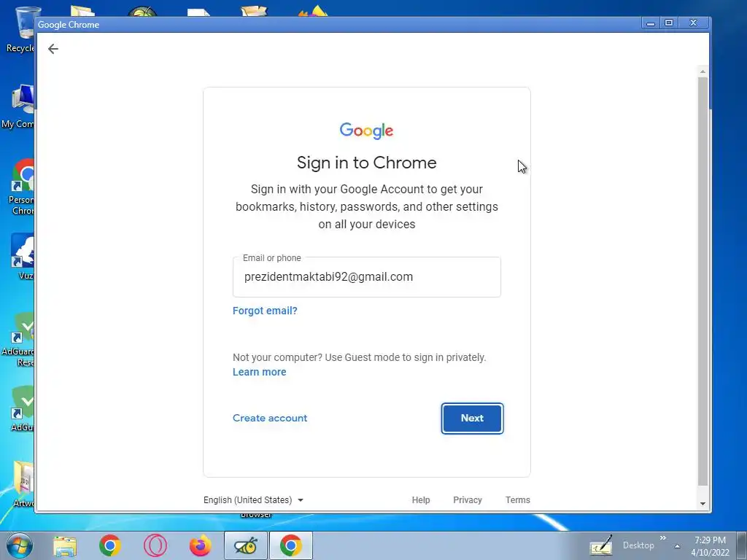Switch to the active Chrome window taskbar button
This screenshot has height=560, width=747.
(291, 545)
